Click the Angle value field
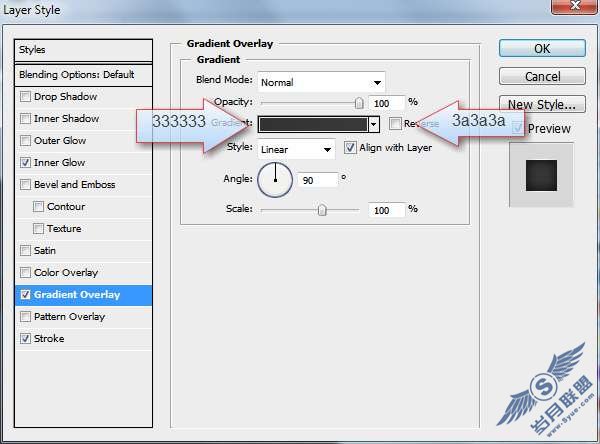The image size is (600, 444). pos(318,180)
